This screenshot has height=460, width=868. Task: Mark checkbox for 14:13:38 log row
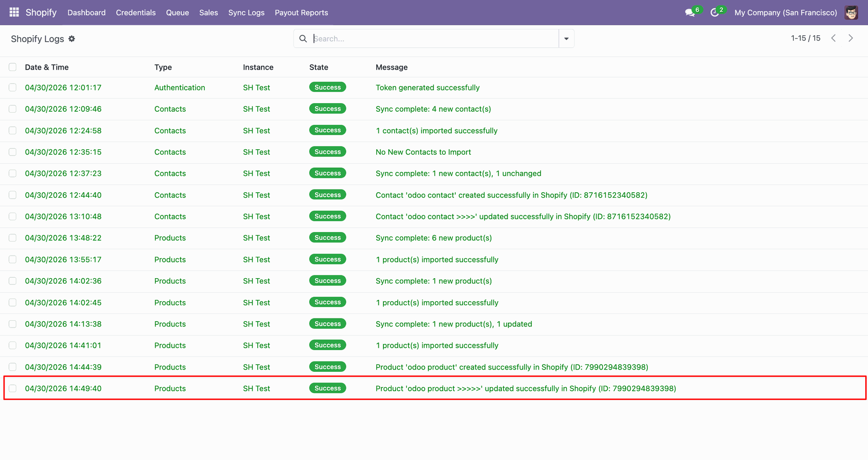13,324
